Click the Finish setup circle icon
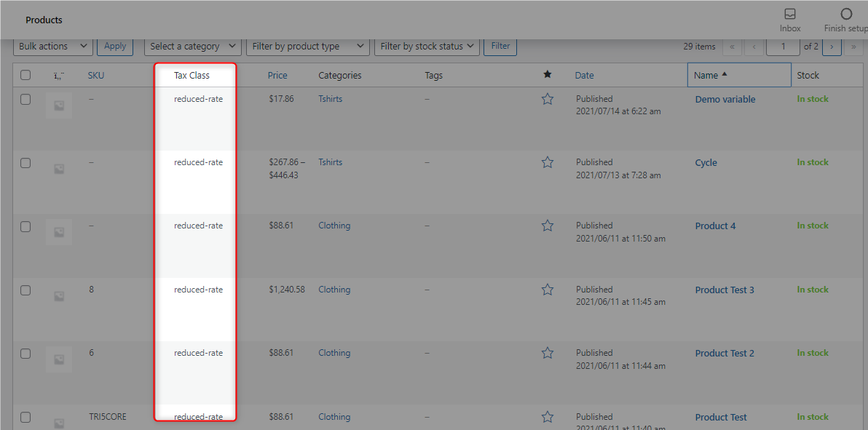This screenshot has width=868, height=430. coord(846,15)
